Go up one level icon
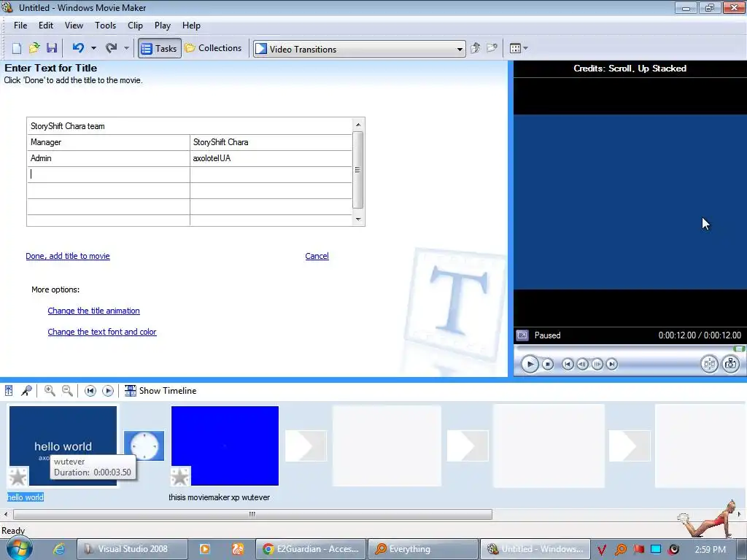The image size is (747, 560). 475,48
